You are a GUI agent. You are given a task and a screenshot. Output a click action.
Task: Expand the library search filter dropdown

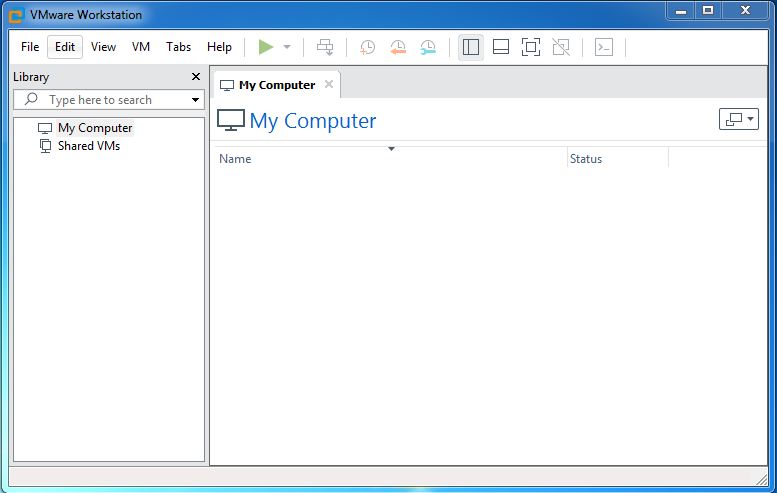(x=195, y=100)
